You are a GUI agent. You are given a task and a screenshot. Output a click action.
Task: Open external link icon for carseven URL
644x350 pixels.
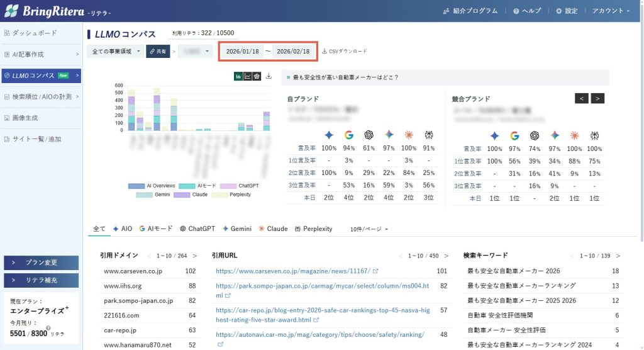pyautogui.click(x=375, y=271)
